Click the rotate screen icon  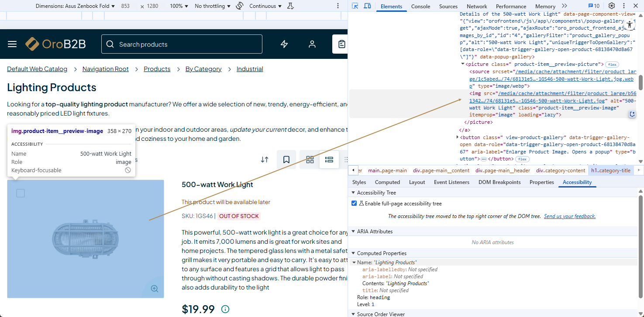tap(239, 6)
